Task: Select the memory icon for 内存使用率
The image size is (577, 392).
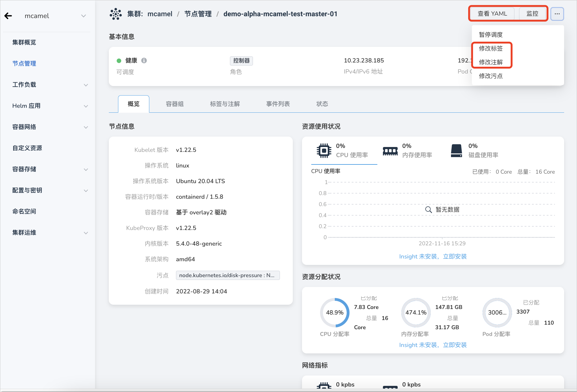Action: pyautogui.click(x=390, y=151)
